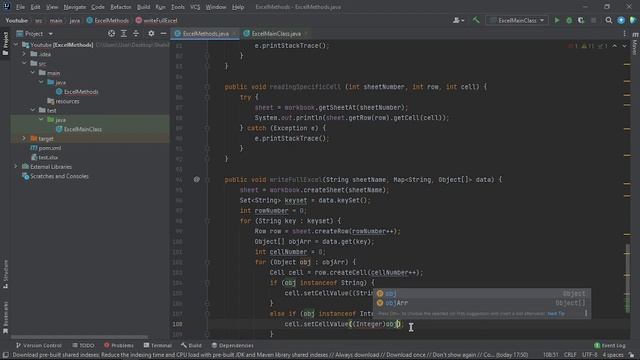Select ExcelMethods class in project tree

77,91
